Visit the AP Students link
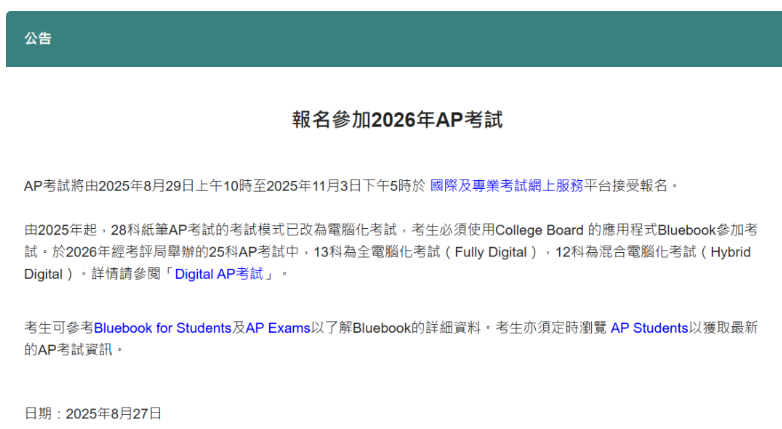 pos(649,327)
